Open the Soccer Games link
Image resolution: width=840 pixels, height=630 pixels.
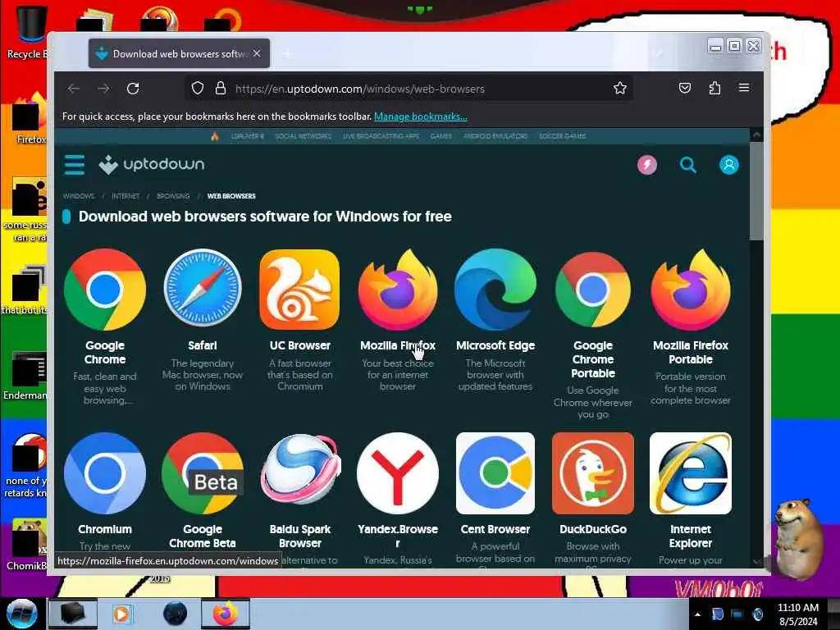point(562,136)
